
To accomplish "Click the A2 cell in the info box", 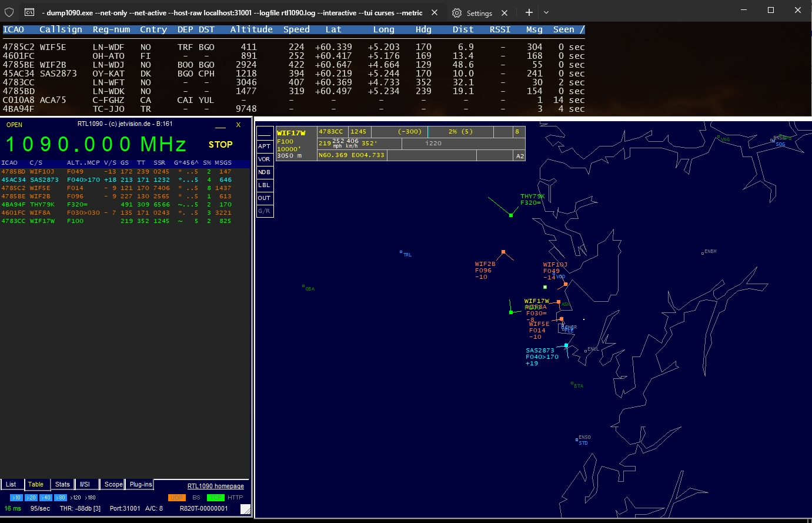I will coord(520,156).
